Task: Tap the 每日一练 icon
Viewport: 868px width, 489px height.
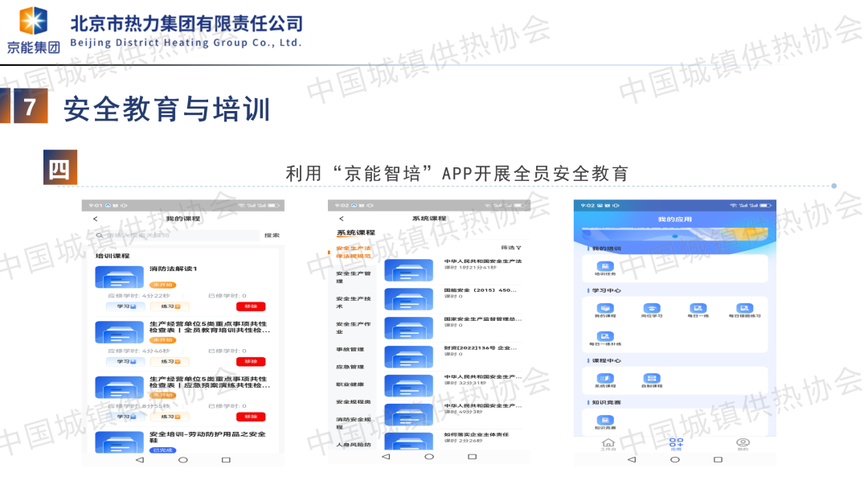Action: [698, 310]
